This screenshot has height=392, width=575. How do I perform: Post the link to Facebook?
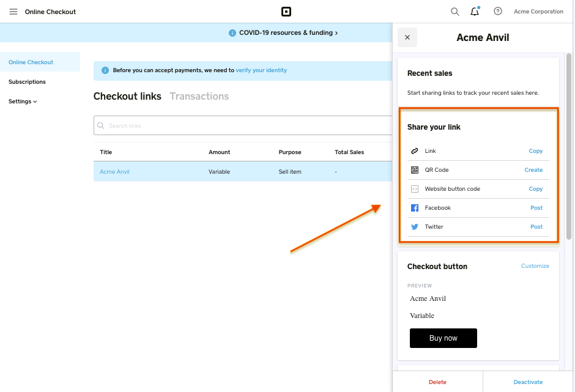pos(536,208)
